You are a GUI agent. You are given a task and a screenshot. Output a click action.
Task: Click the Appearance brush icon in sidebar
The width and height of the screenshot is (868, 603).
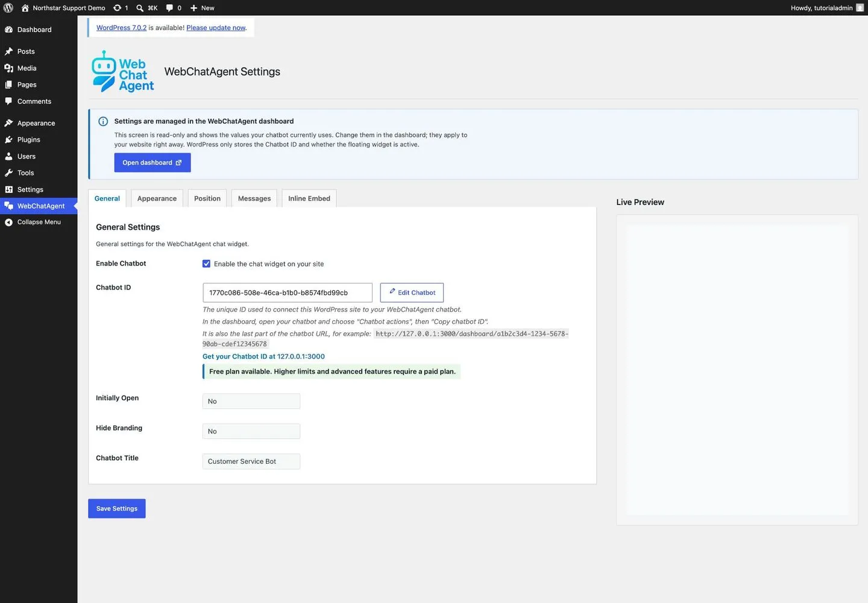pos(8,123)
